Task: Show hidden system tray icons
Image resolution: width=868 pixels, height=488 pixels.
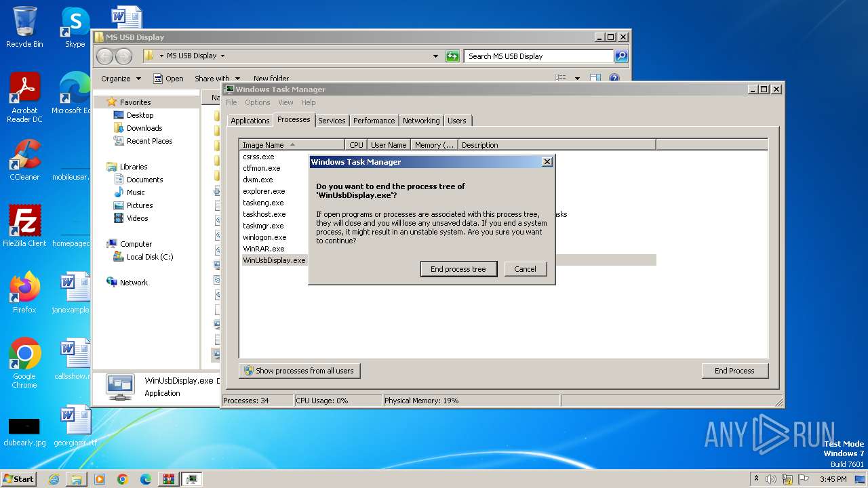Action: coord(757,479)
